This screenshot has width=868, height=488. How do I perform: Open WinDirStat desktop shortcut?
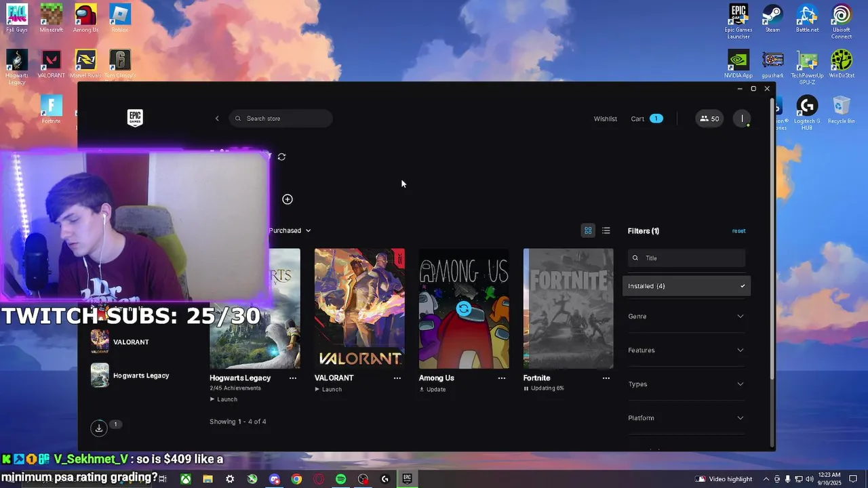[x=842, y=64]
